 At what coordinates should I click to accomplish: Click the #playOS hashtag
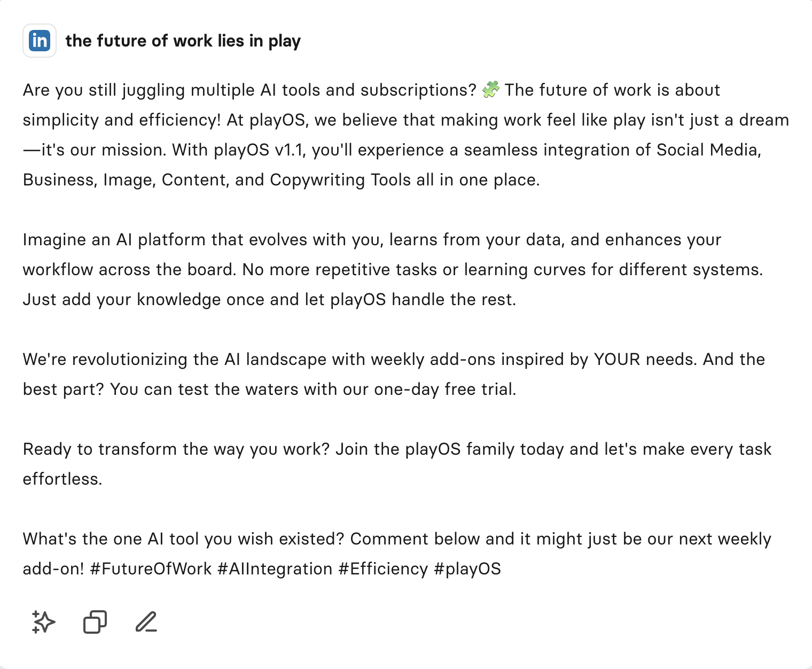point(468,569)
